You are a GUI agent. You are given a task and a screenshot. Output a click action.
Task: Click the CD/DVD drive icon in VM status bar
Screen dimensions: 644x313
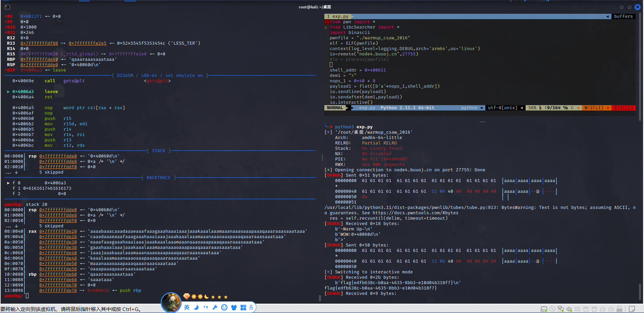pos(552,309)
